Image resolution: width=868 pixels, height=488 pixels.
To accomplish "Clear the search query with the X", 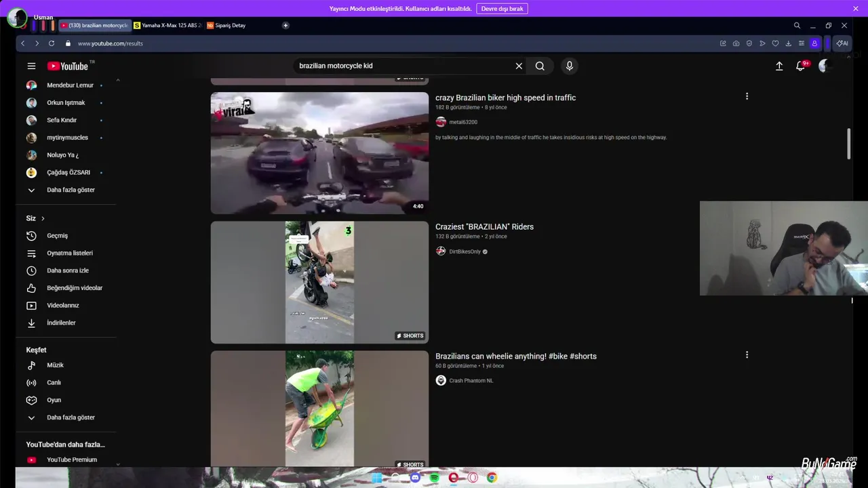I will pos(519,66).
